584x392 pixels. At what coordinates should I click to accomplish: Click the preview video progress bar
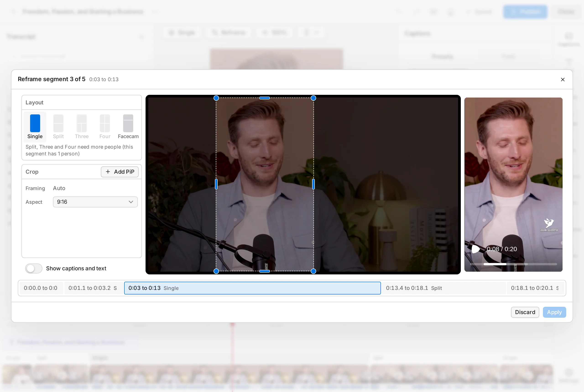click(x=513, y=264)
